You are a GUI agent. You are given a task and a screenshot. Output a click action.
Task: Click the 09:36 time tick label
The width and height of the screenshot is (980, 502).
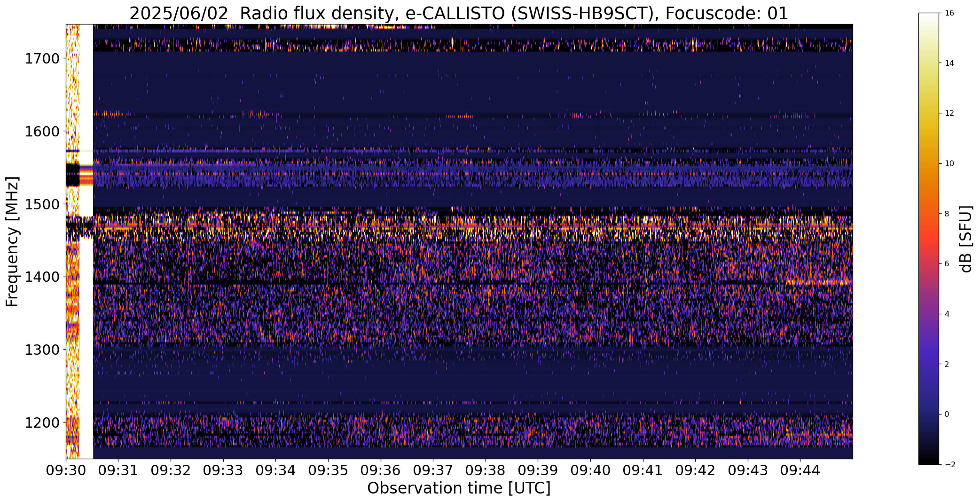tap(381, 470)
